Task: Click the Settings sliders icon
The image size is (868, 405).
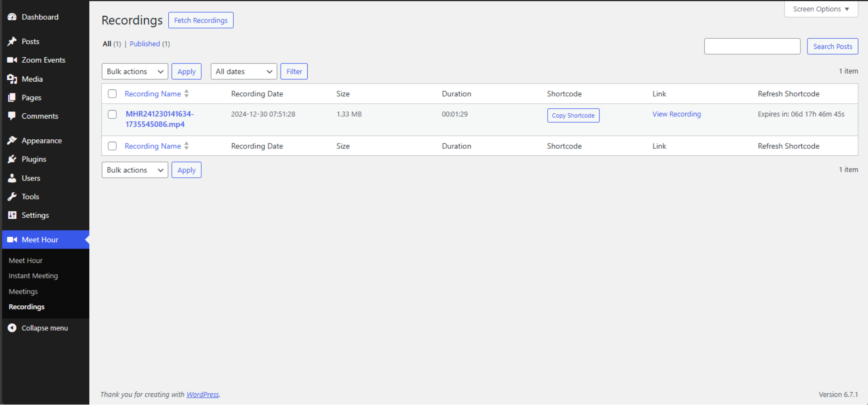Action: tap(12, 215)
